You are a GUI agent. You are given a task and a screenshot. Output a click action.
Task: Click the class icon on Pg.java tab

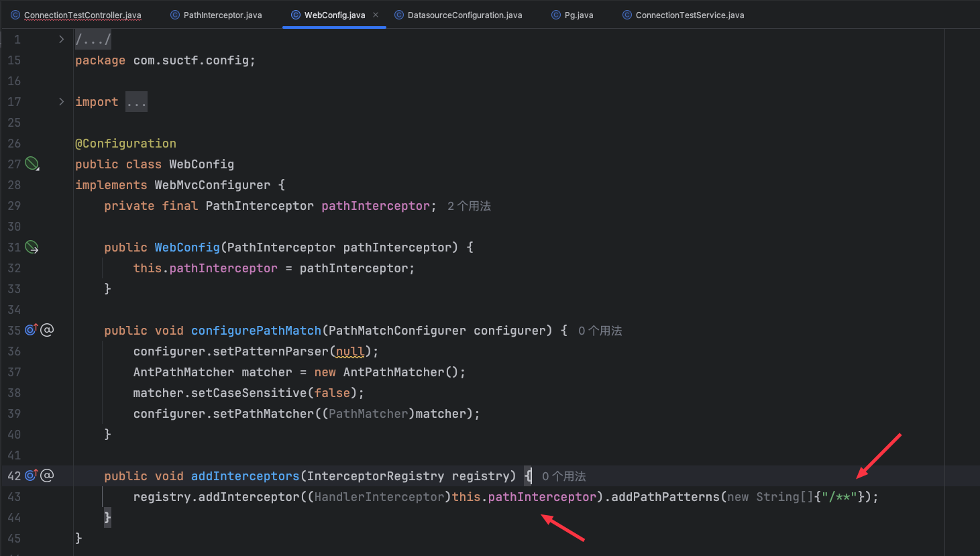pos(556,15)
